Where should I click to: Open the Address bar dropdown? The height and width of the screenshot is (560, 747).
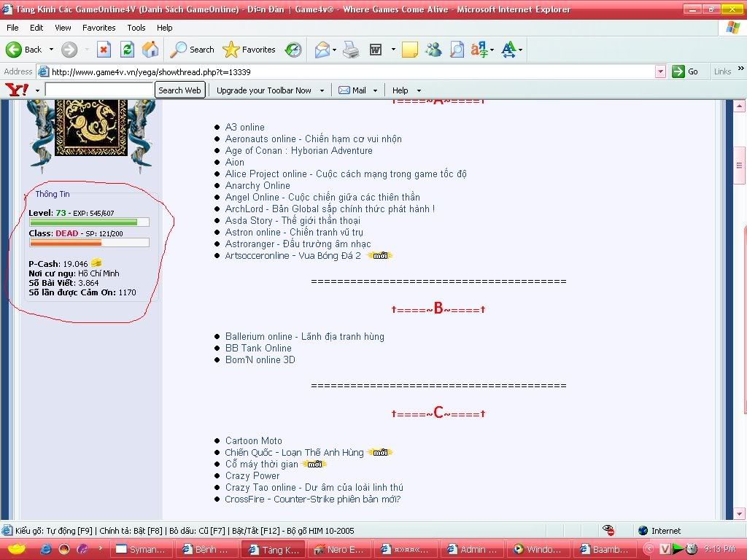tap(660, 72)
